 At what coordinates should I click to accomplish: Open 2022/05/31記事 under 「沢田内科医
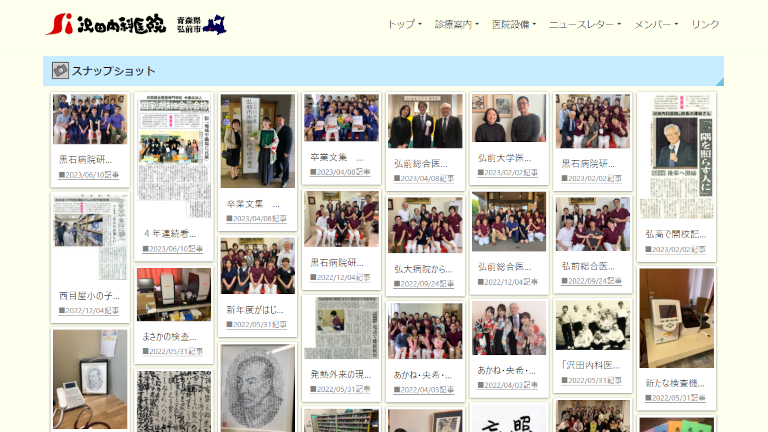click(x=591, y=380)
